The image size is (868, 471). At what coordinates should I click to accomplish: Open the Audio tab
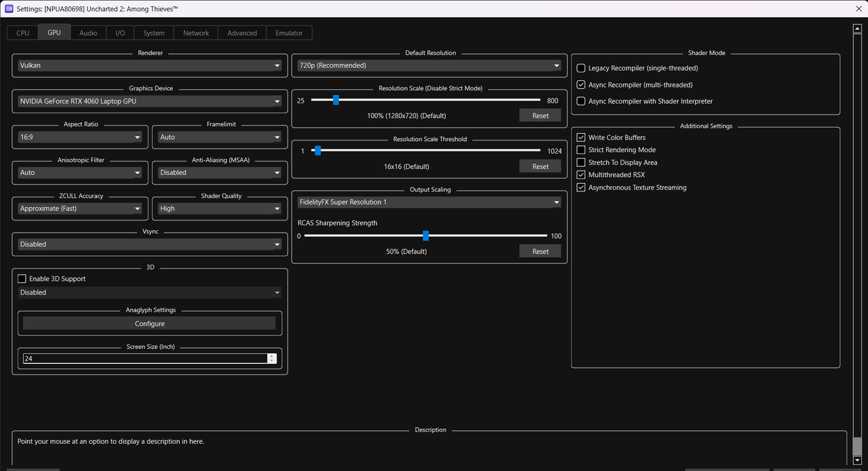click(x=88, y=33)
